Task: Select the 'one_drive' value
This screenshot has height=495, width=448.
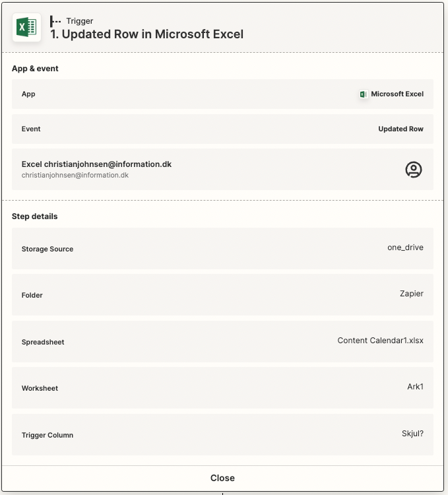Action: click(x=405, y=247)
